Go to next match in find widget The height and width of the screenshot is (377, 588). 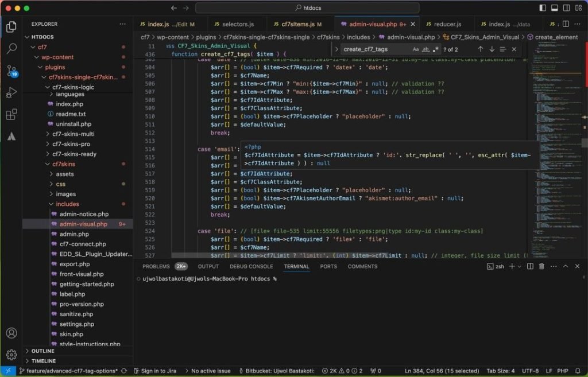pos(492,49)
